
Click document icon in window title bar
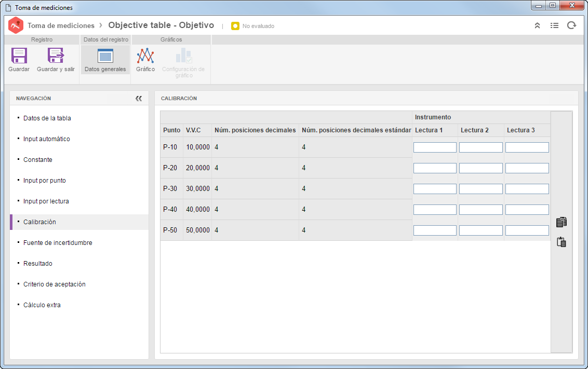pos(8,7)
